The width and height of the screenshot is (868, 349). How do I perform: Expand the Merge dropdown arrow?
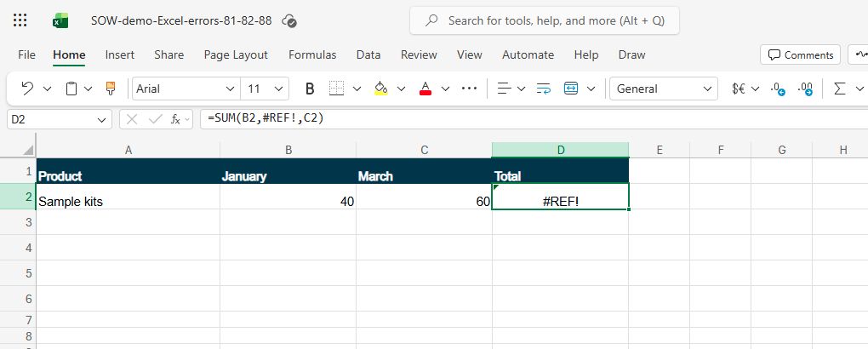click(x=591, y=89)
